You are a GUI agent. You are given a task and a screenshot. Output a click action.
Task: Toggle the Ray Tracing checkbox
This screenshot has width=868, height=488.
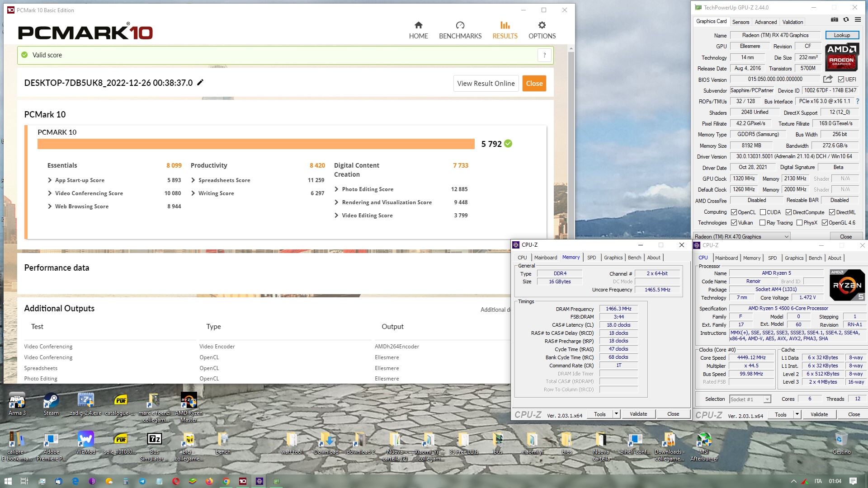click(763, 223)
